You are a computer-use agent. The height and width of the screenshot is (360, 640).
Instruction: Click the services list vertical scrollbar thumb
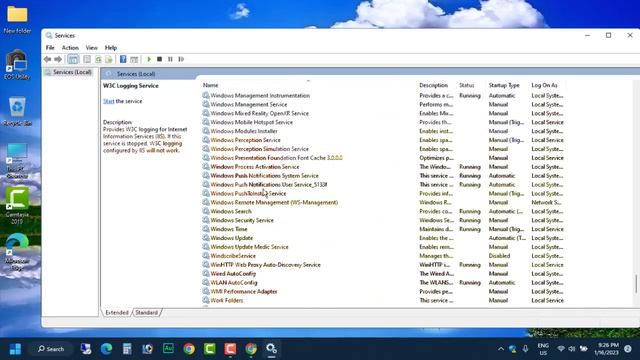[x=636, y=284]
